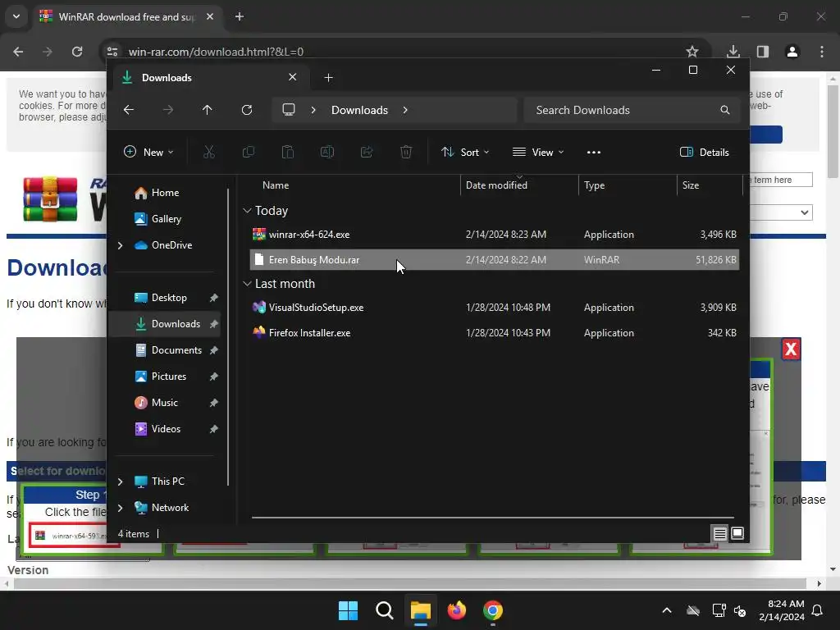Go forward in File Explorer
Viewport: 840px width, 630px height.
point(168,110)
